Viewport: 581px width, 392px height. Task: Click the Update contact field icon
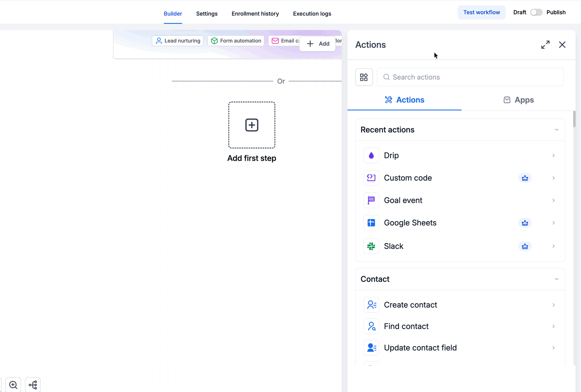click(x=371, y=348)
